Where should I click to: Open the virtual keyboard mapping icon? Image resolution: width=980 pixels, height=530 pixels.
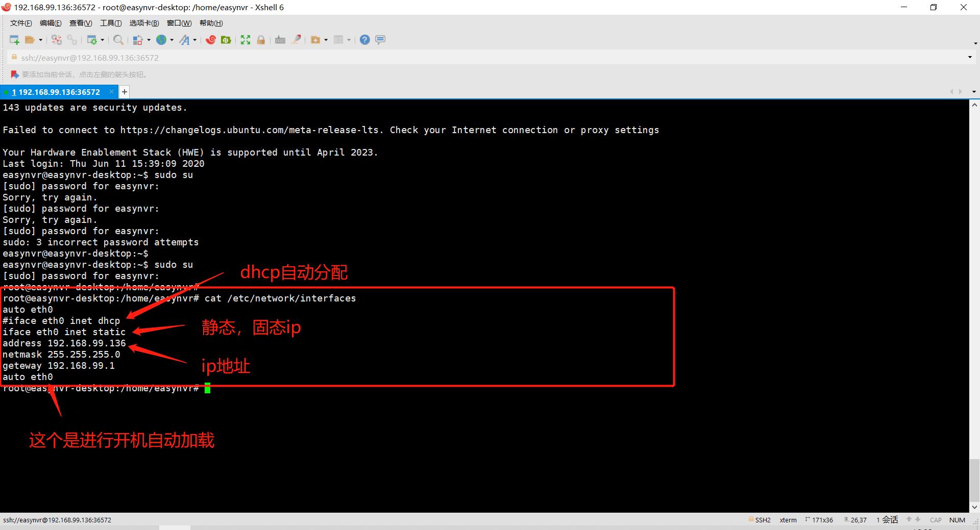tap(280, 40)
